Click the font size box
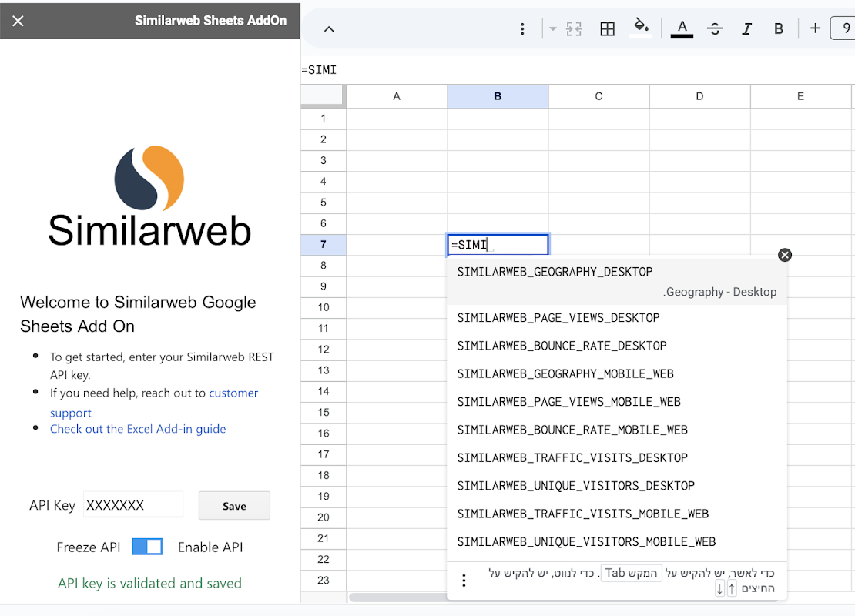This screenshot has width=855, height=616. pyautogui.click(x=843, y=28)
